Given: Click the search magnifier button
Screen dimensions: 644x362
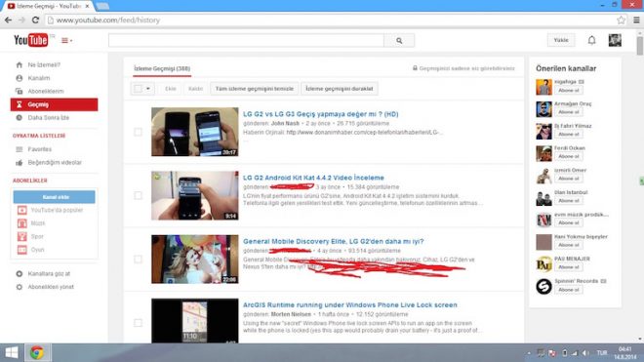Looking at the screenshot, I should click(x=399, y=40).
